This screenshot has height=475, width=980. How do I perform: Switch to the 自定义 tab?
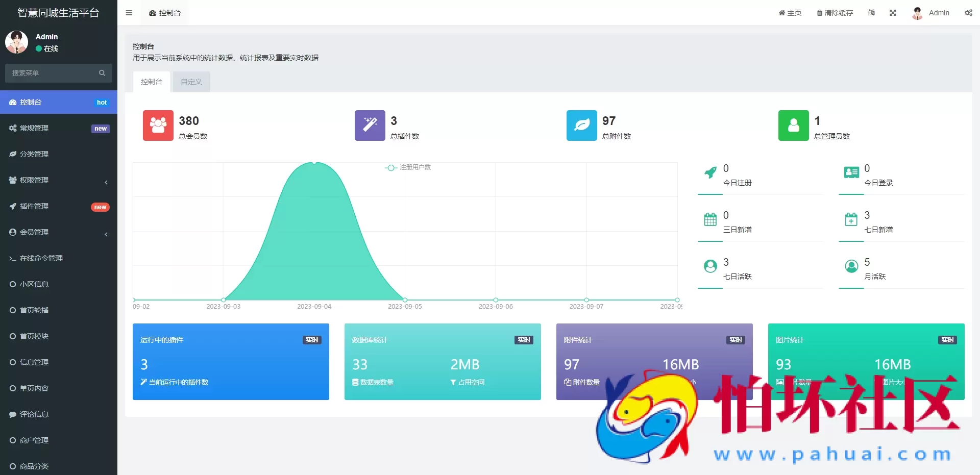191,82
